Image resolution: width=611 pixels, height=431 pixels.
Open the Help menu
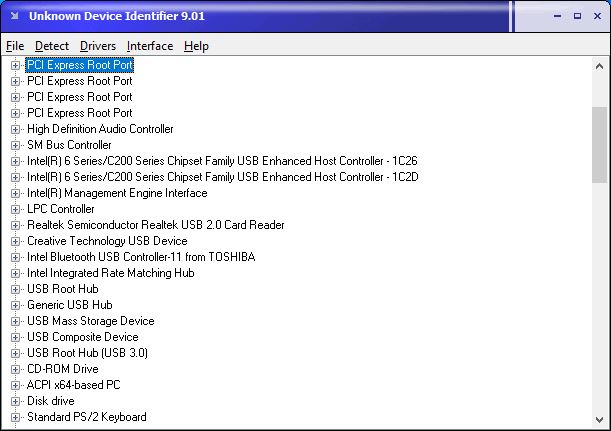click(196, 46)
